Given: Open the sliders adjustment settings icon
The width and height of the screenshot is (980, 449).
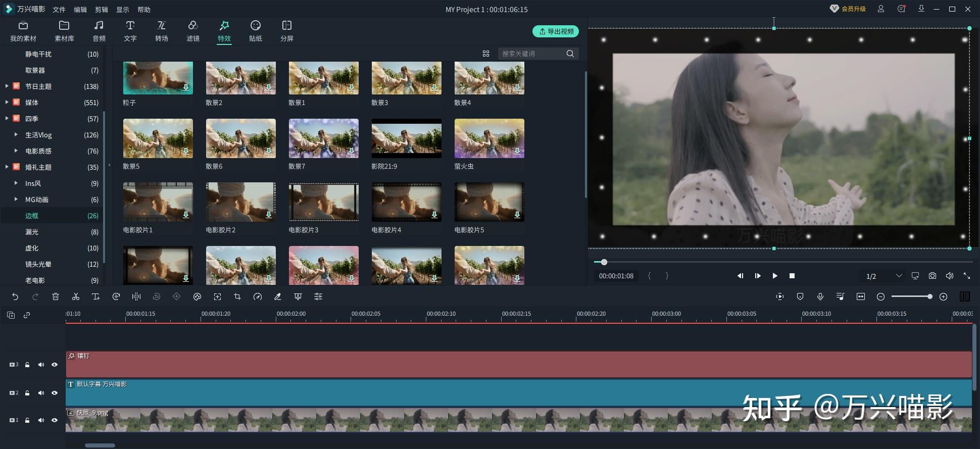Looking at the screenshot, I should [x=318, y=297].
